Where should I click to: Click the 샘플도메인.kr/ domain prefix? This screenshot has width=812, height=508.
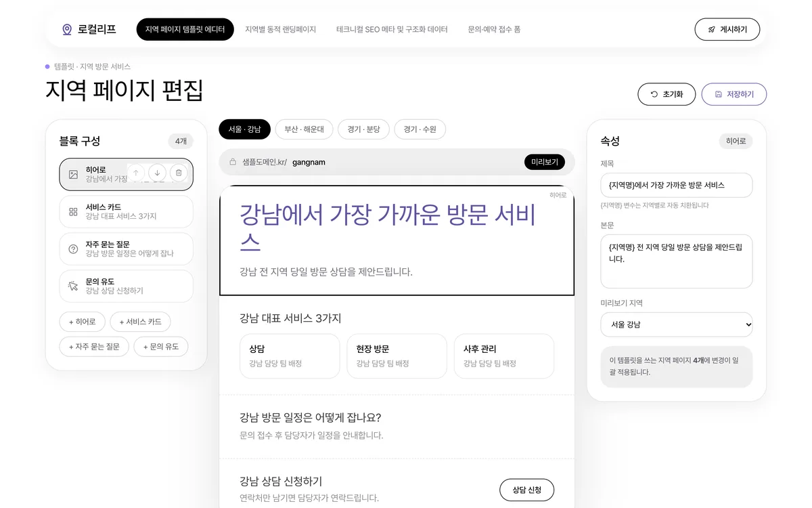[265, 162]
